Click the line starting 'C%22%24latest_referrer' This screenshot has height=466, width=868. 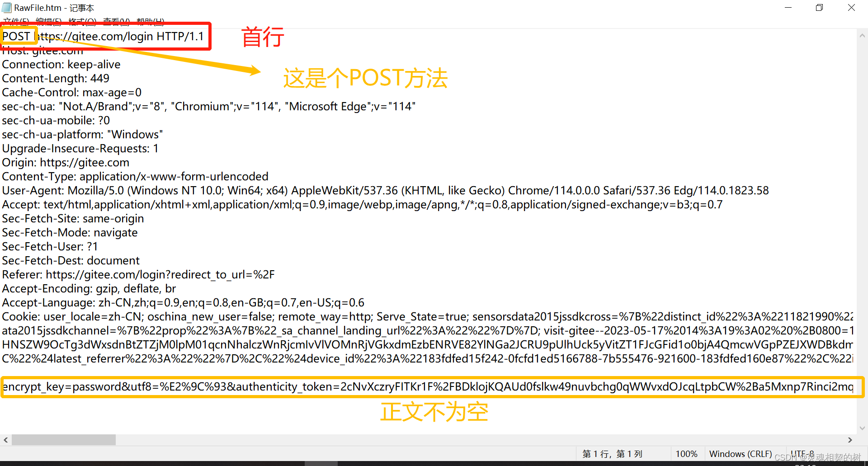[428, 358]
